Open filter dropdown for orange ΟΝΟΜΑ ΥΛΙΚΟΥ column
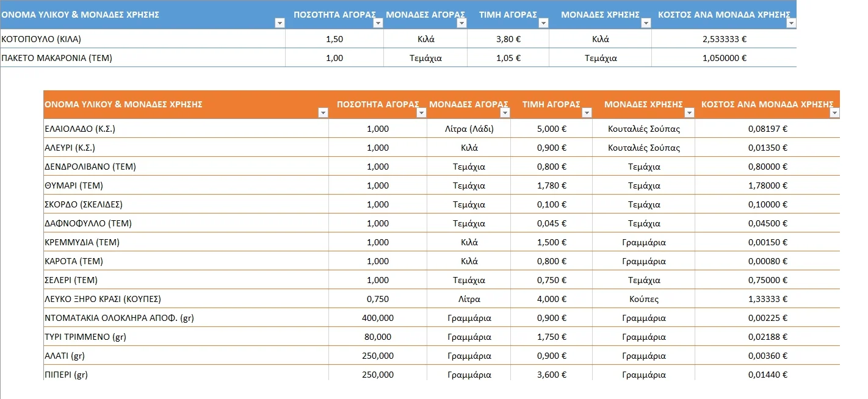The height and width of the screenshot is (399, 868). pyautogui.click(x=323, y=113)
